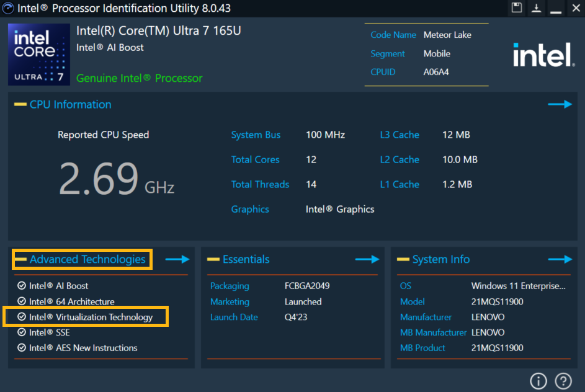Screen dimensions: 585x392
Task: Expand the Essentials panel arrow
Action: pyautogui.click(x=367, y=259)
